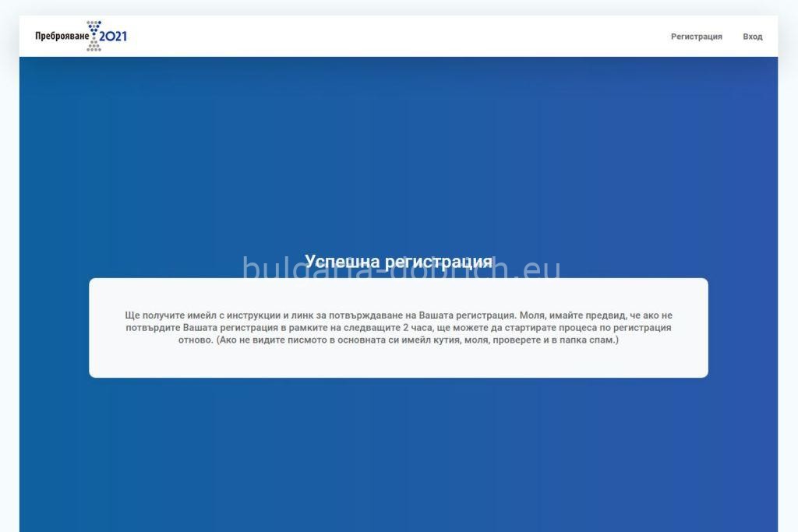Click the Успешна регистрация heading
798x532 pixels.
[398, 262]
